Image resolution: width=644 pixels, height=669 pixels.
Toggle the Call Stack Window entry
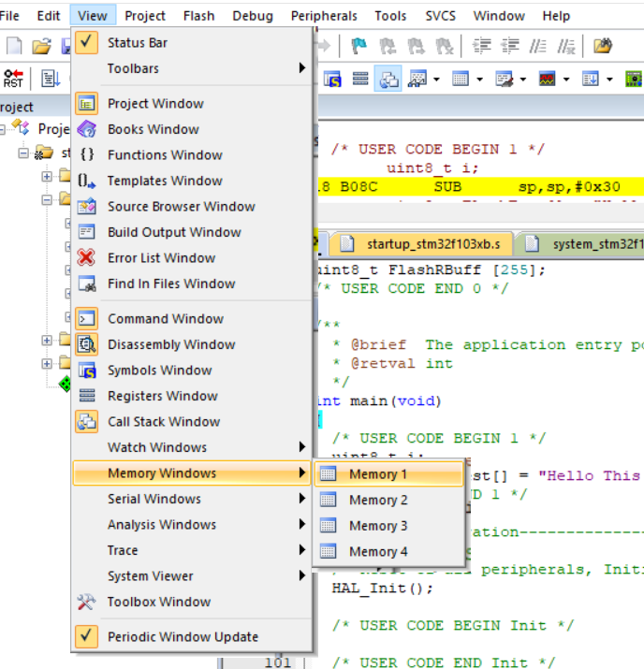coord(192,422)
